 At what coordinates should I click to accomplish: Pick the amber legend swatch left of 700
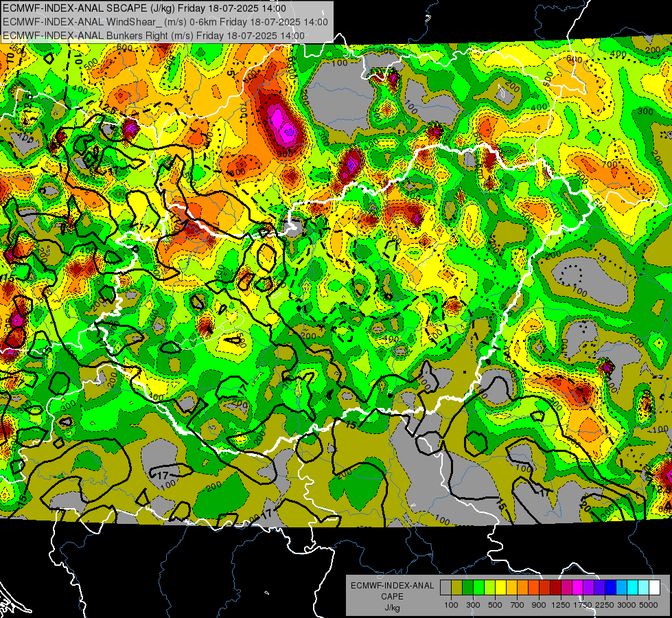(511, 588)
